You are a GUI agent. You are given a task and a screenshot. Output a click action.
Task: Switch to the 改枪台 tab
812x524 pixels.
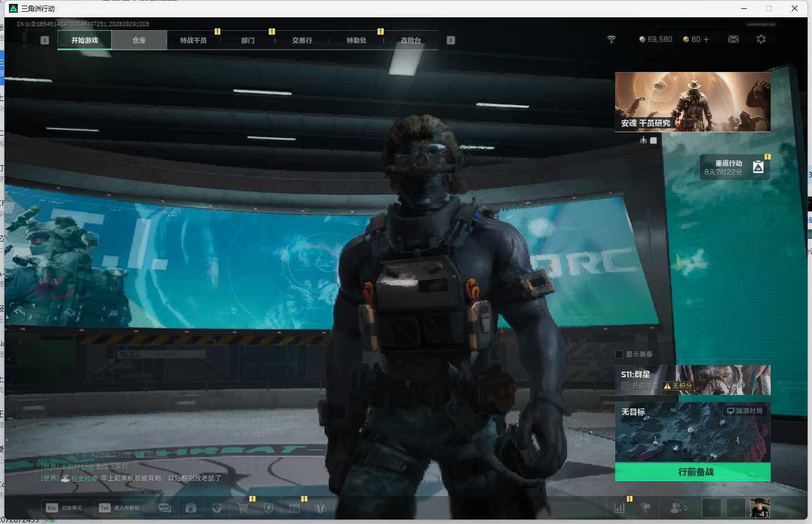(x=410, y=40)
